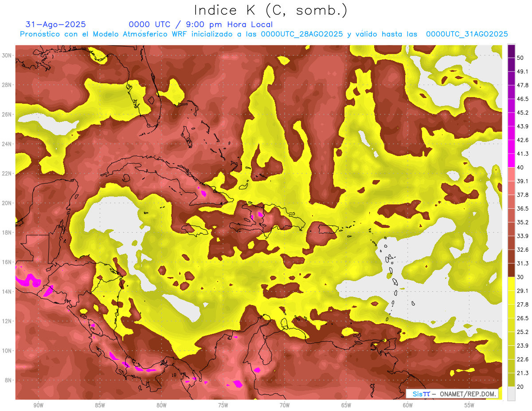Select legend band between 40 and 41.3
This screenshot has width=532, height=411.
click(512, 160)
